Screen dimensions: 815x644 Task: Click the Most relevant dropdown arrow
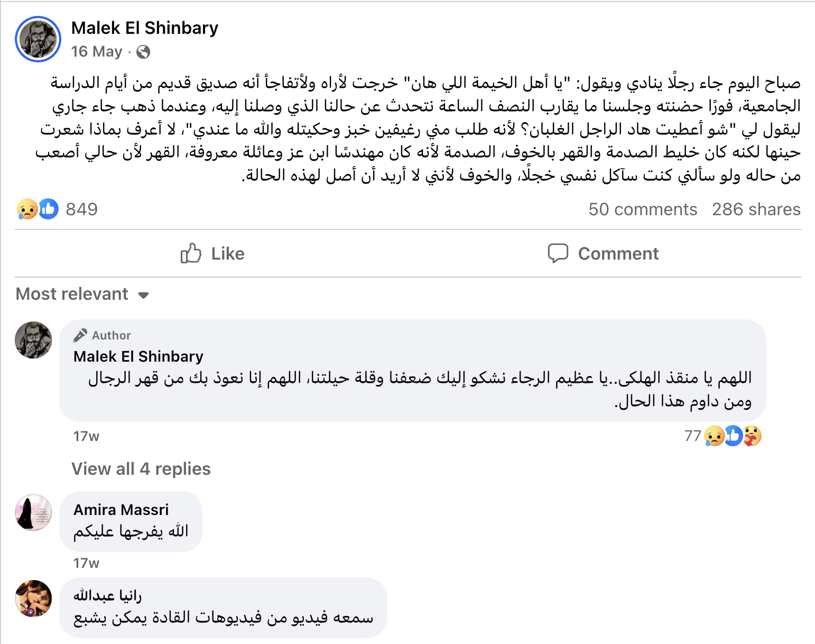pyautogui.click(x=143, y=295)
